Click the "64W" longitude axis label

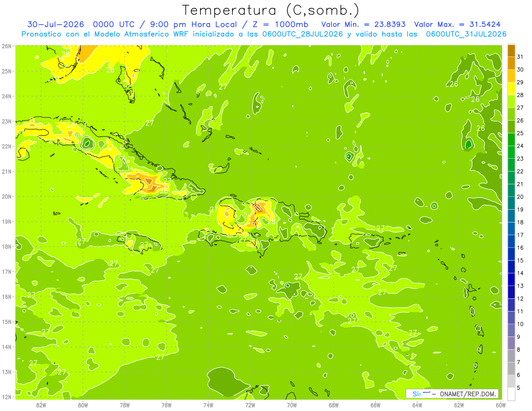pos(417,405)
